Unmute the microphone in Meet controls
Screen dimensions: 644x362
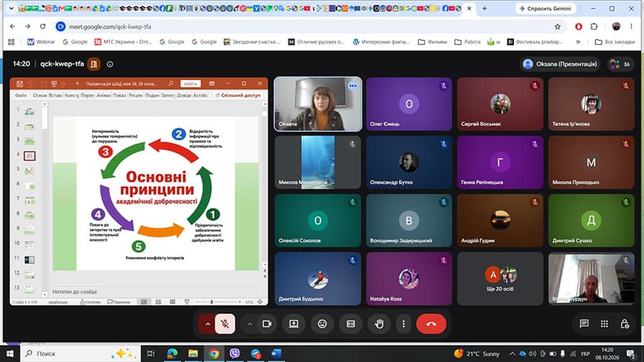(225, 324)
